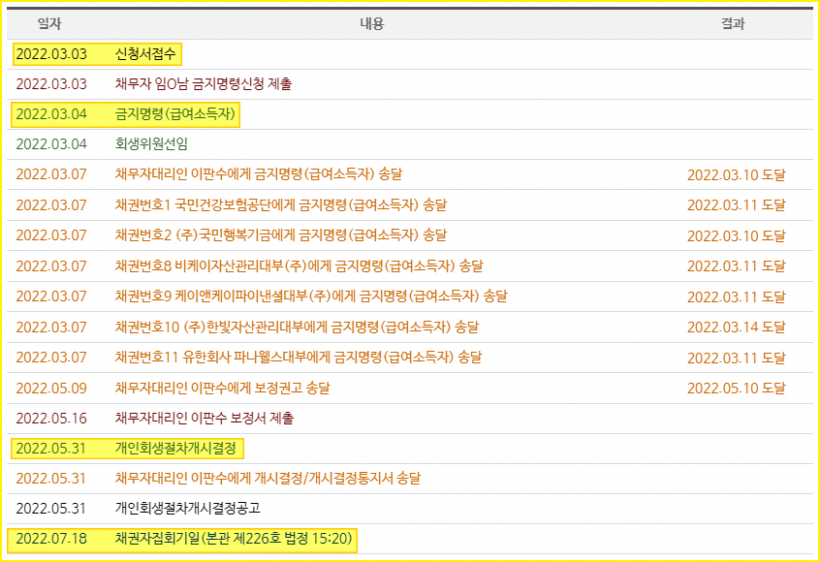The width and height of the screenshot is (820, 562).
Task: Click the 2022.05.09 date
Action: tap(51, 388)
